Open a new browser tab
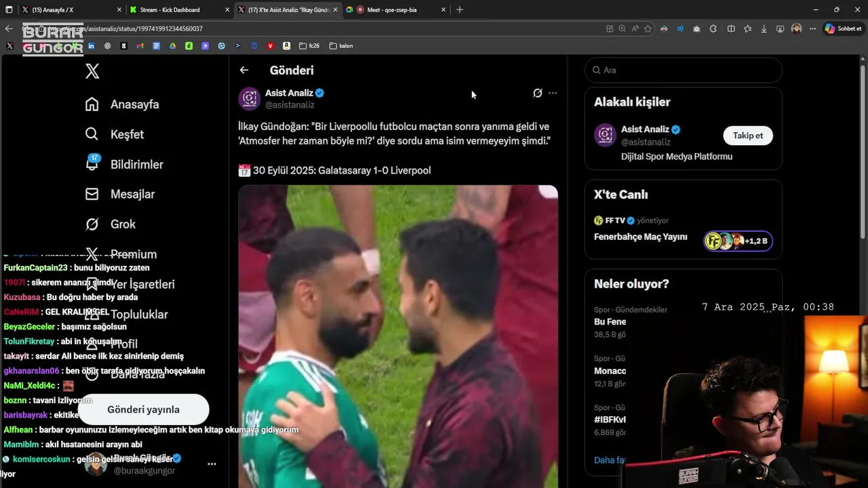This screenshot has height=488, width=868. [460, 9]
